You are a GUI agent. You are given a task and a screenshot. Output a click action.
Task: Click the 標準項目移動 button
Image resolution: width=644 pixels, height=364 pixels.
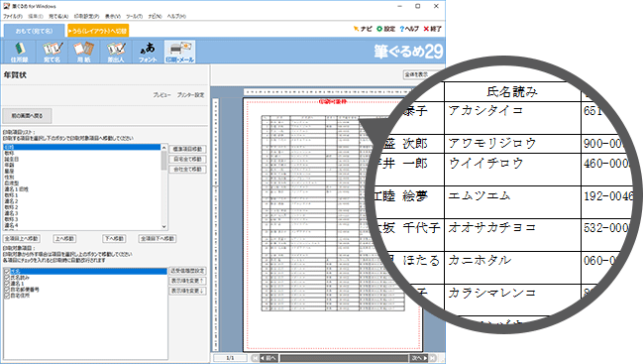pyautogui.click(x=187, y=150)
